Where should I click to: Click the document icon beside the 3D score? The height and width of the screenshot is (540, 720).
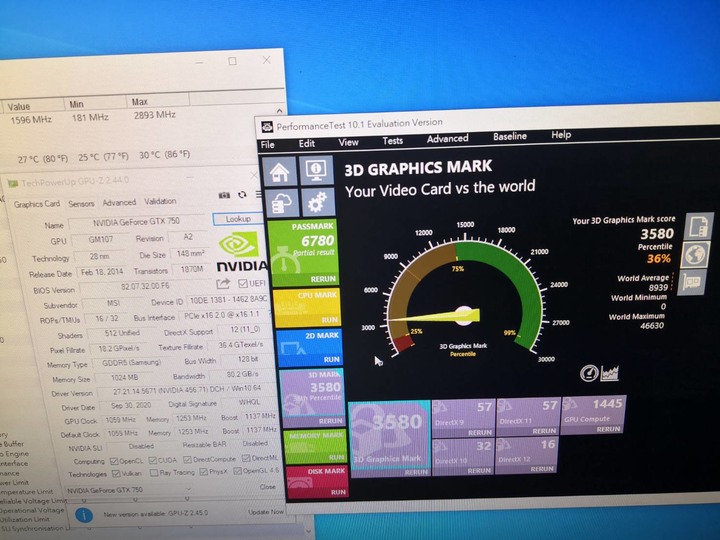698,226
